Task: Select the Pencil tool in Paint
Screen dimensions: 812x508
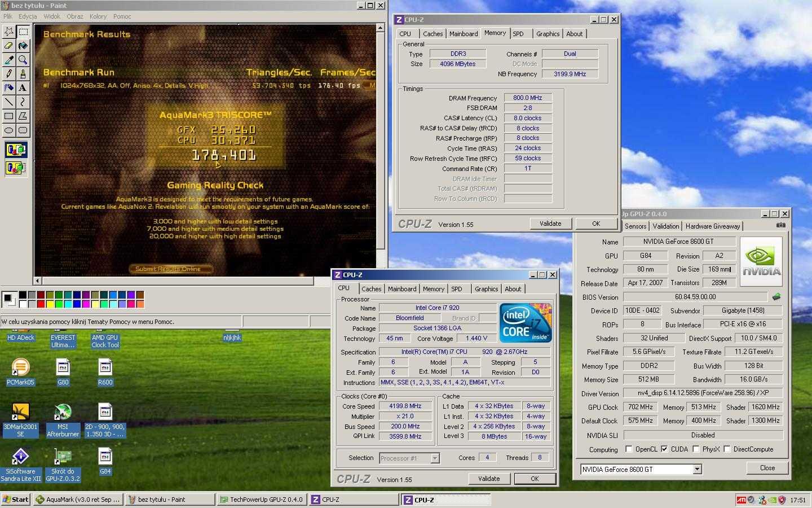Action: coord(9,73)
